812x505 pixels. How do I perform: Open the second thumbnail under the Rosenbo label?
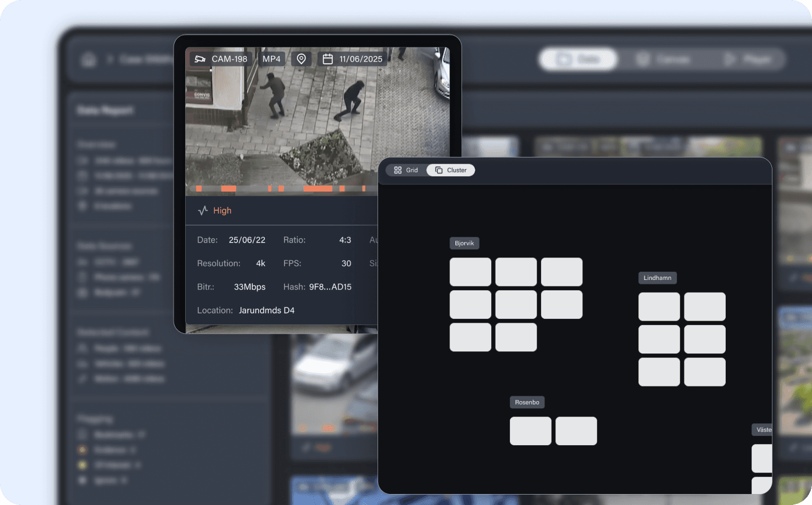pyautogui.click(x=576, y=431)
